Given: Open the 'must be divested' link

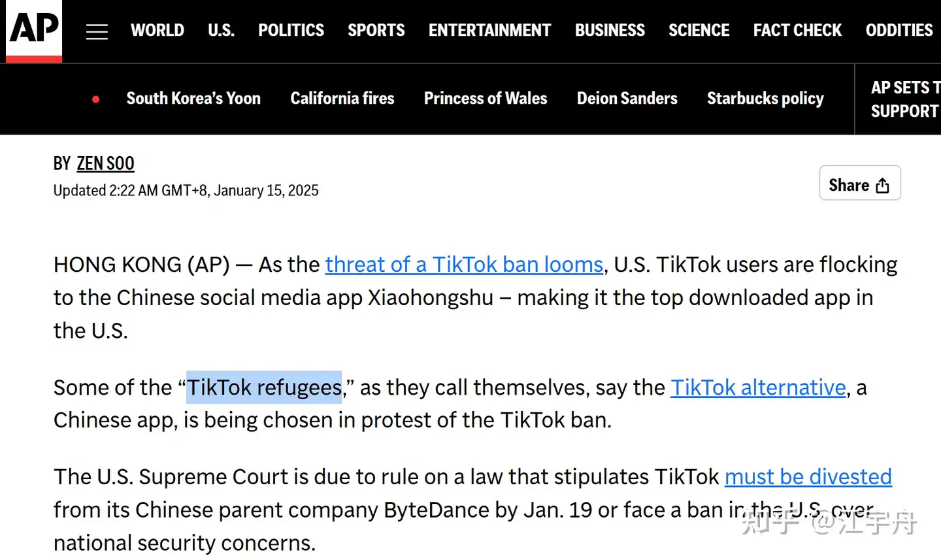Looking at the screenshot, I should [x=808, y=477].
